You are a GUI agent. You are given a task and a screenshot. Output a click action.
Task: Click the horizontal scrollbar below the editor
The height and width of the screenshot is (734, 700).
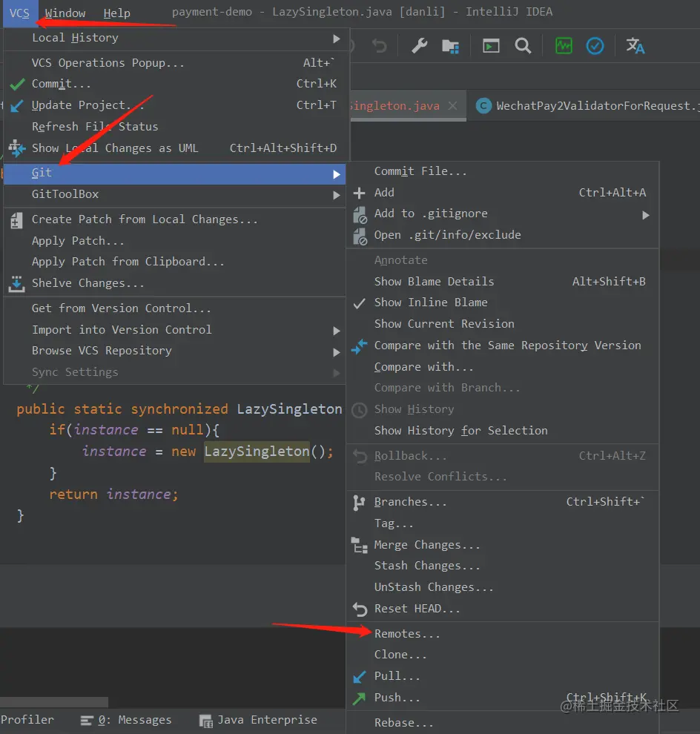click(x=54, y=701)
